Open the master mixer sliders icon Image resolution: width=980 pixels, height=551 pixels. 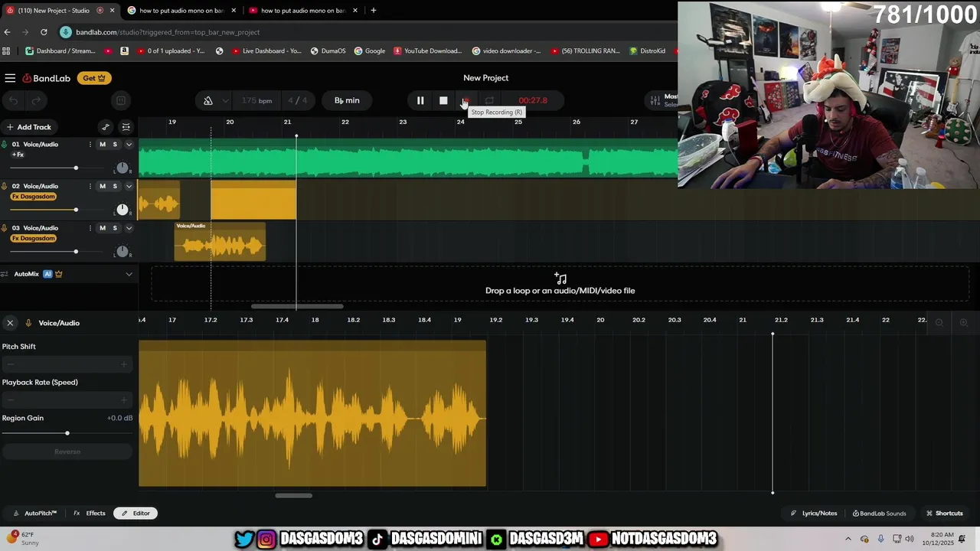click(655, 100)
